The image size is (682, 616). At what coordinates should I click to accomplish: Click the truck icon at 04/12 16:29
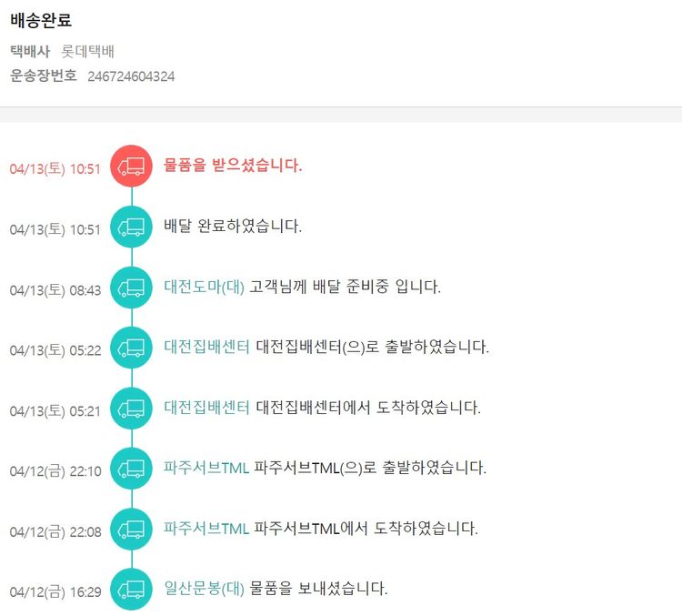(132, 589)
